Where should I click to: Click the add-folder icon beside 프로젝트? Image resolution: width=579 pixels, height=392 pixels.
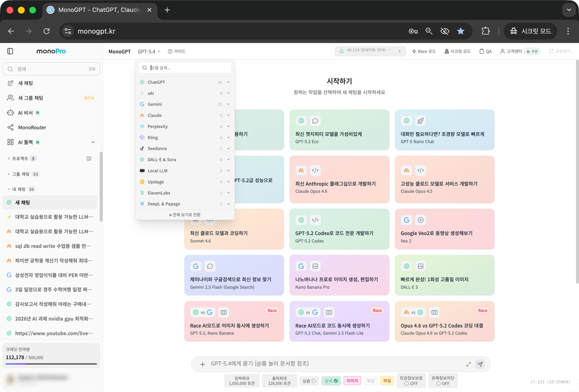click(x=89, y=158)
